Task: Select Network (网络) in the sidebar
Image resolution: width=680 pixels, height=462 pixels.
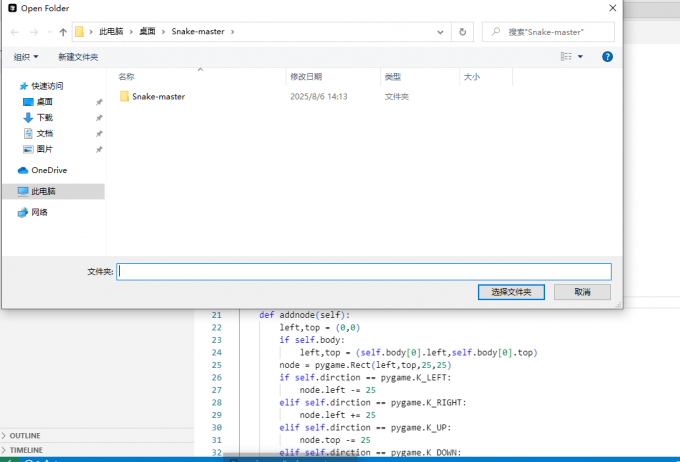Action: coord(39,212)
